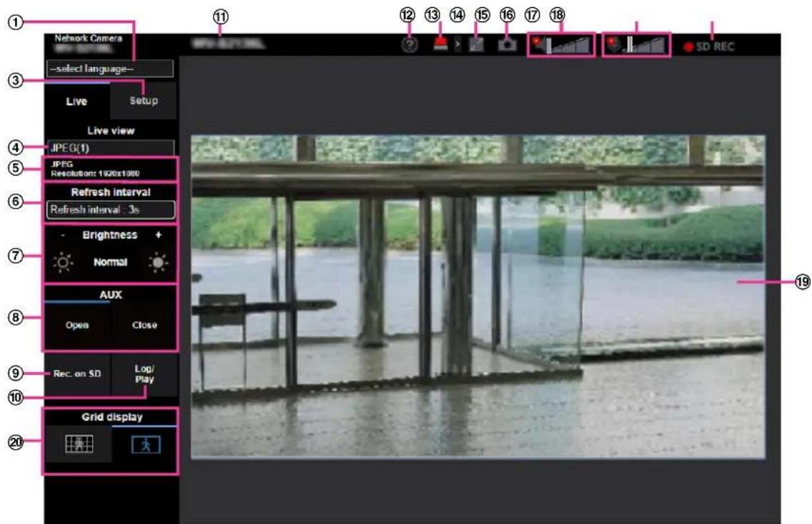
Task: Open the Refresh interval 3s dropdown
Action: (111, 209)
